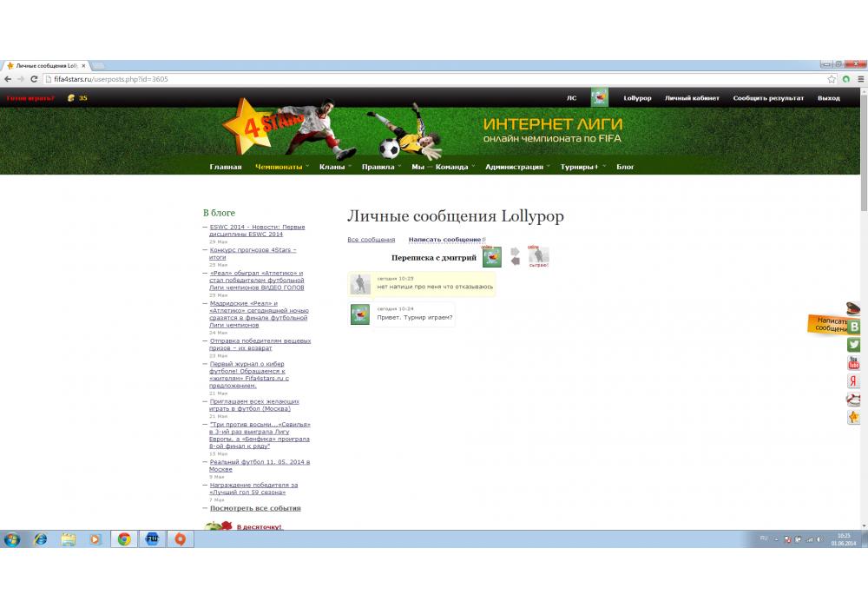
Task: Open Награждение победителя Лучший гол link
Action: coord(253,488)
